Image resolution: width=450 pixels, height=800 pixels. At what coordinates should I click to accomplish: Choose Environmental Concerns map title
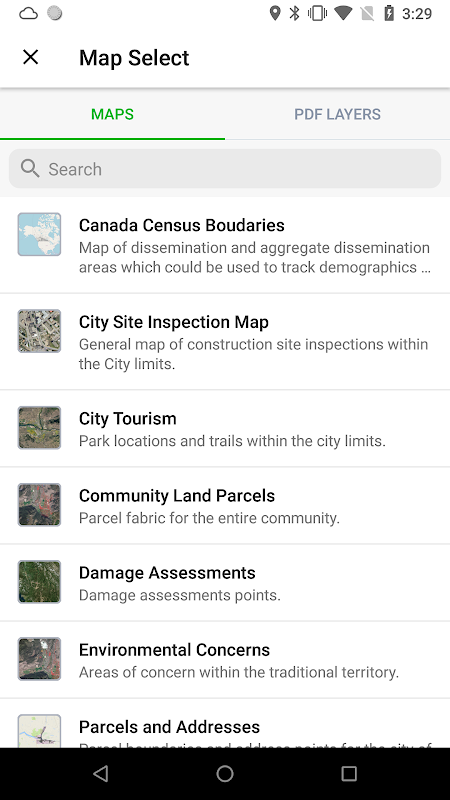coord(174,649)
